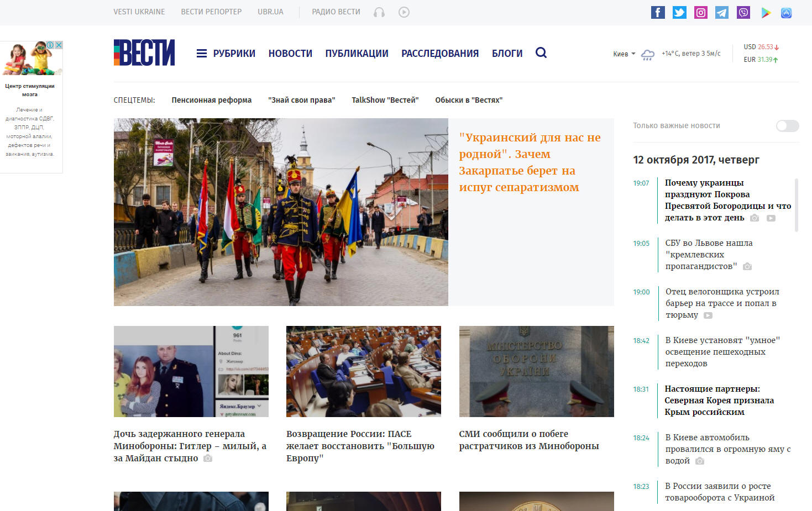Open the Facebook page icon
The image size is (812, 511).
click(658, 12)
